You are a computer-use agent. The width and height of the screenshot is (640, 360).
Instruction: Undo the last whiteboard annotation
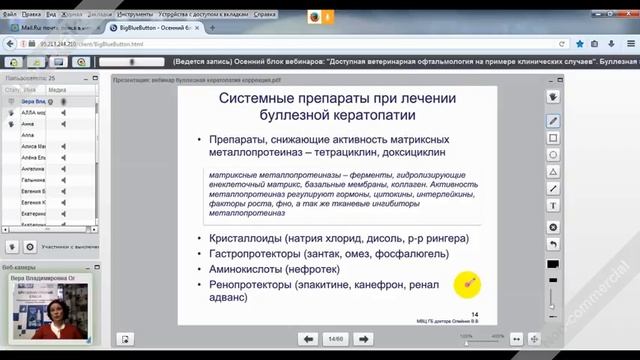coord(553,244)
